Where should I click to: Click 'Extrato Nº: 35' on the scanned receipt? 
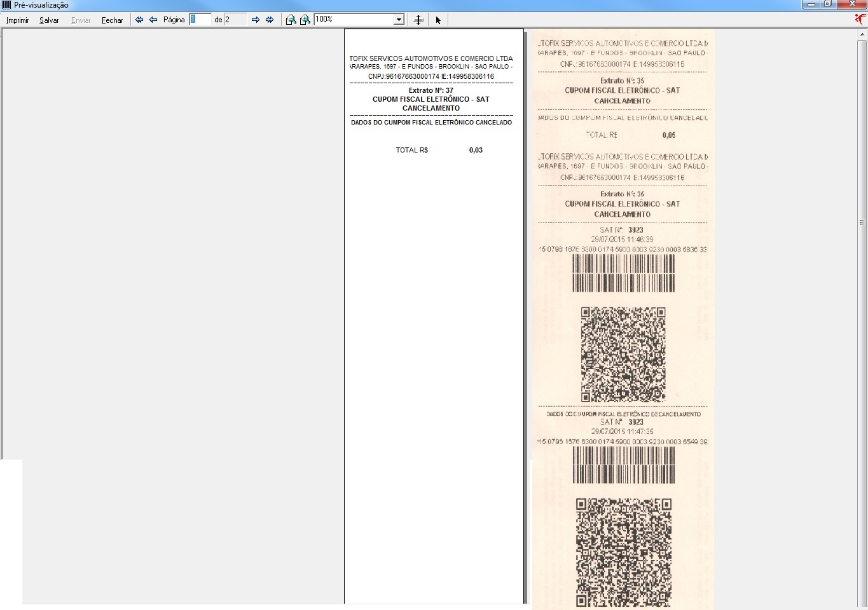click(x=622, y=81)
